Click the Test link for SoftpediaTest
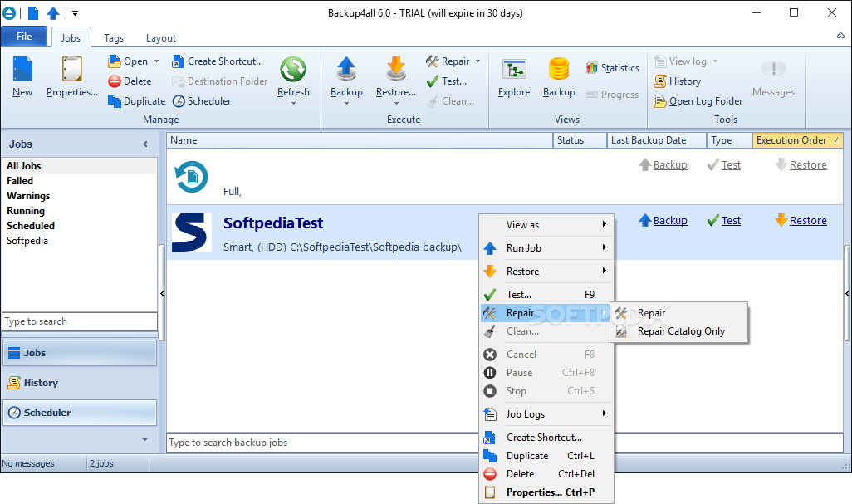Viewport: 852px width, 504px height. [731, 221]
